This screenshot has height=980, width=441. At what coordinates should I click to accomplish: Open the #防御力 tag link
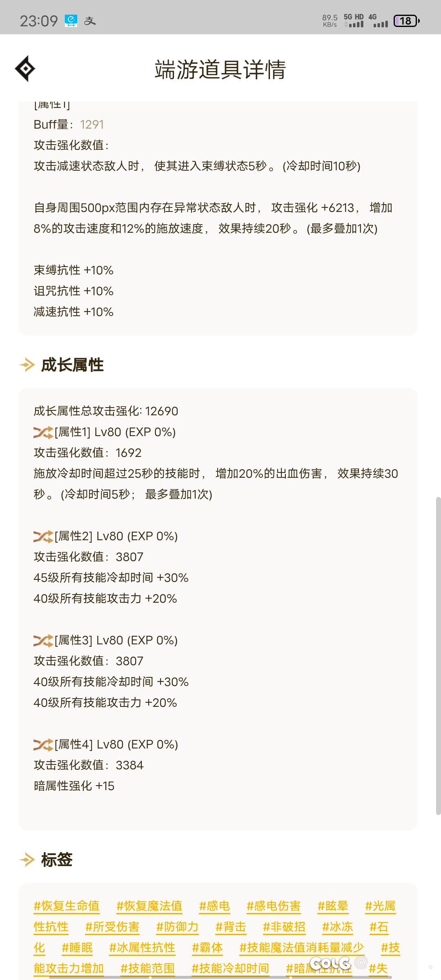pyautogui.click(x=177, y=927)
